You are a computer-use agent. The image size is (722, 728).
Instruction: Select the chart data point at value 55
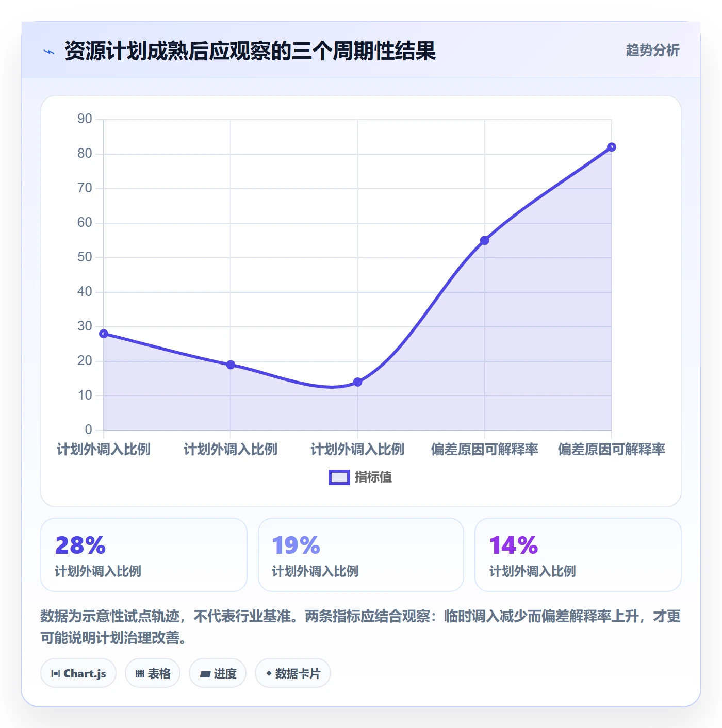(485, 240)
